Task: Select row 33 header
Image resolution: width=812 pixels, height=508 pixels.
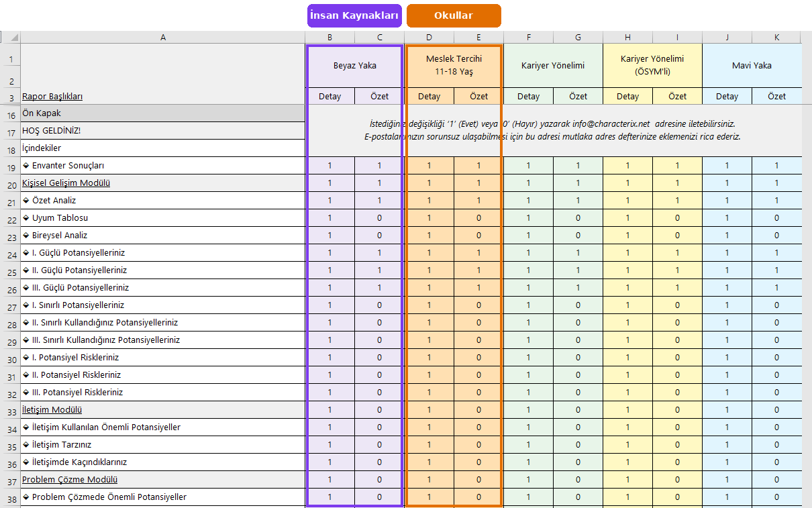Action: coord(11,410)
